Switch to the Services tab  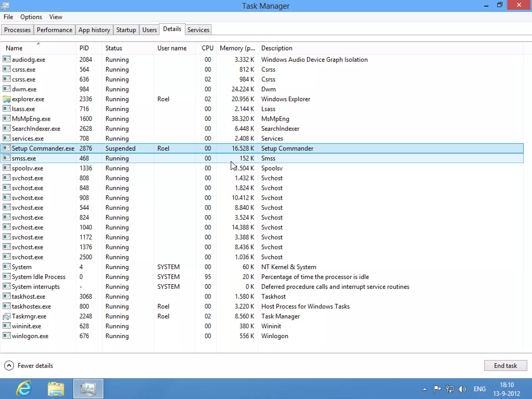tap(198, 30)
